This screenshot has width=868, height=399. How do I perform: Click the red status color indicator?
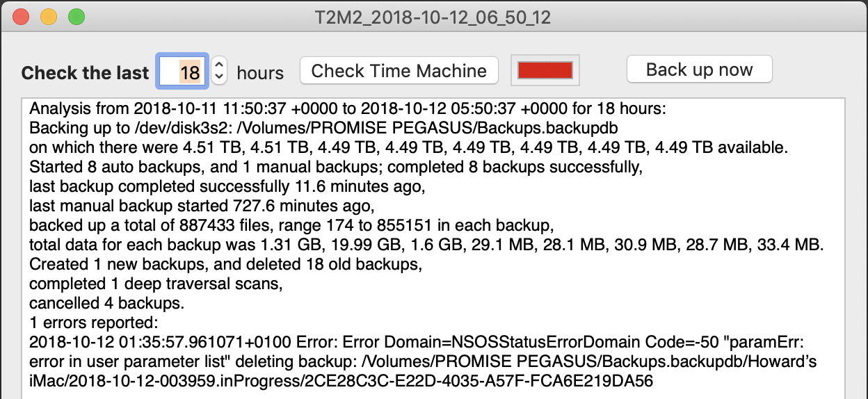(545, 70)
